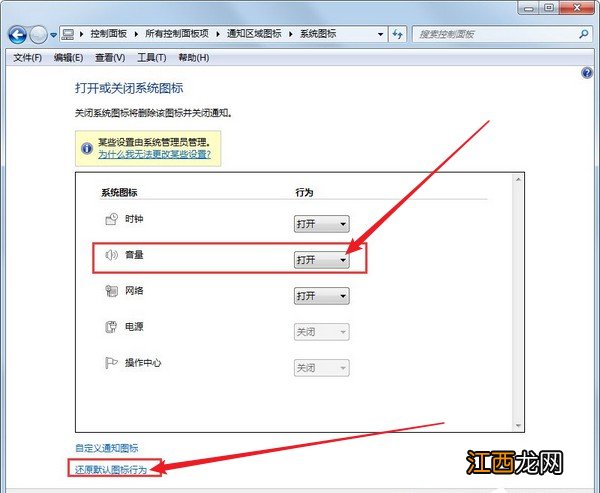Open 为什么我无法更改某些设置? link

[x=155, y=154]
